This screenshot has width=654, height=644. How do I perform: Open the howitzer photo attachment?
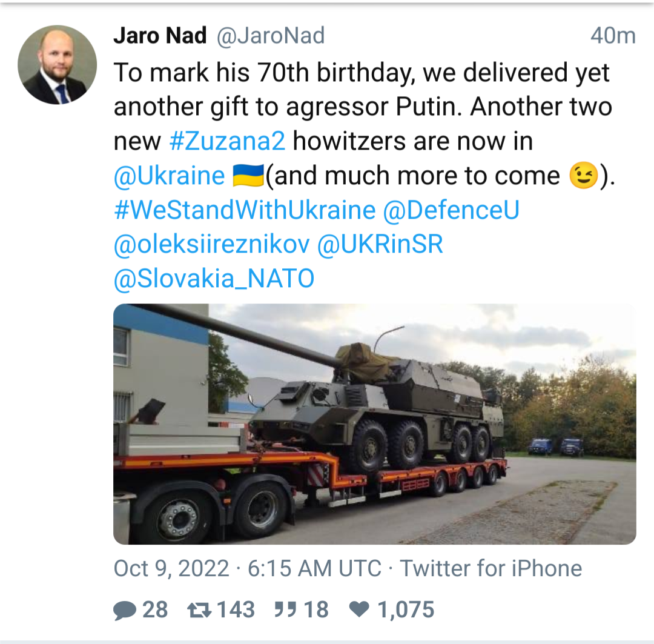coord(374,423)
